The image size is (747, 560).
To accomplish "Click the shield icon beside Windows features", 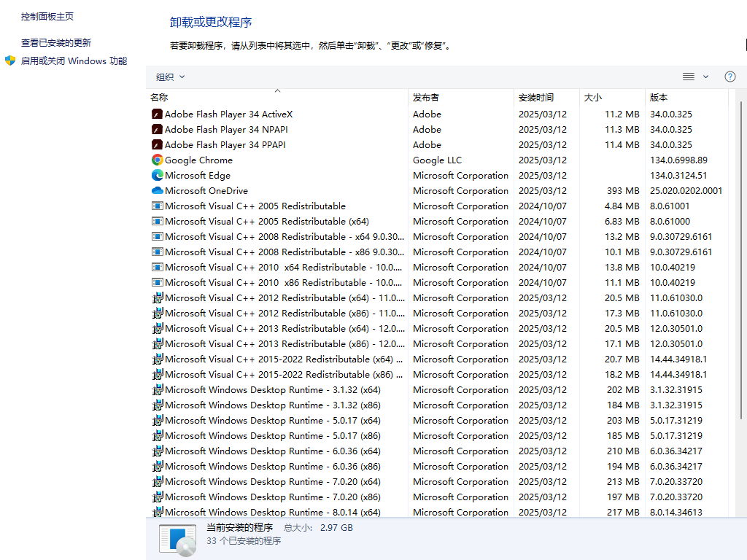I will [10, 61].
